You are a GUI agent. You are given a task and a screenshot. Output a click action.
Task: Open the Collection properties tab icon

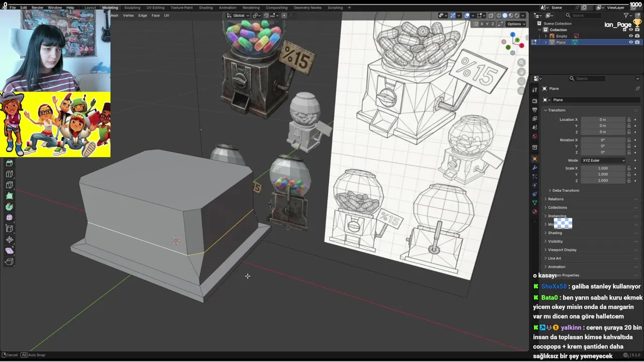tap(534, 147)
